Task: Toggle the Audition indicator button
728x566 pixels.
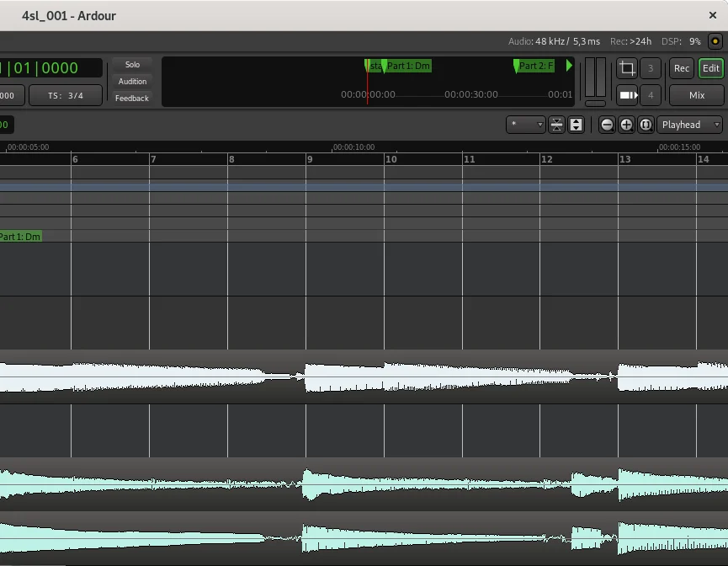Action: point(132,82)
